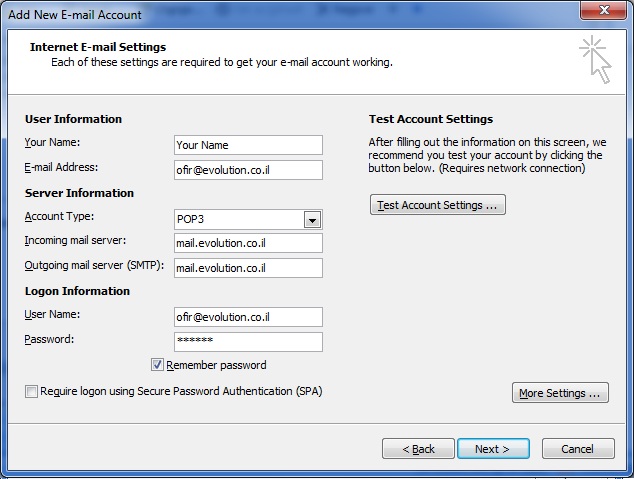Go to the Next wizard step
The width and height of the screenshot is (635, 479).
(x=493, y=449)
